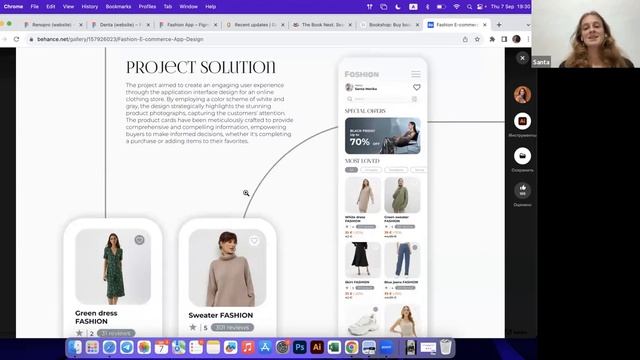Open the hamburger menu in the Fashion mockup

click(416, 74)
